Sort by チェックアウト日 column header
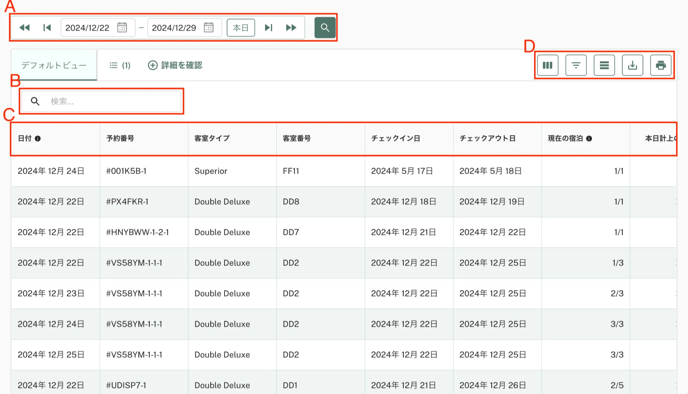 click(487, 139)
